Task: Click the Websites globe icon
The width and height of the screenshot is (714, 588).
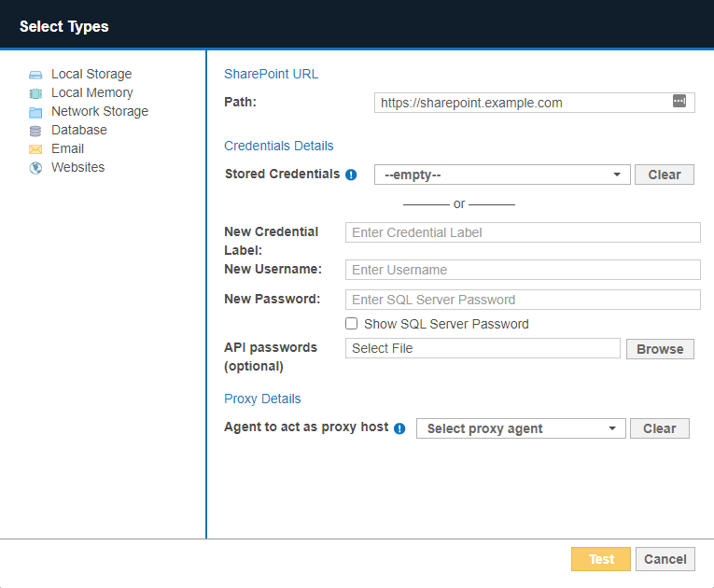Action: click(x=35, y=168)
